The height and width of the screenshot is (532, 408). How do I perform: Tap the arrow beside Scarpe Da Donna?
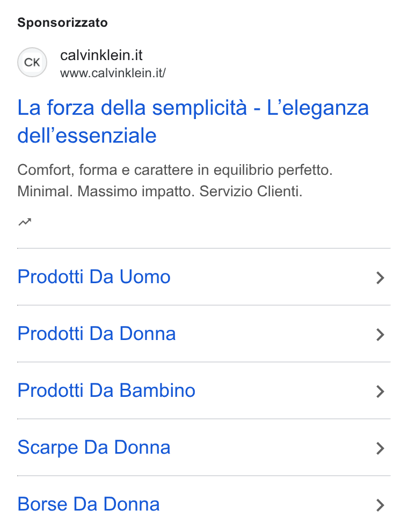(x=380, y=448)
